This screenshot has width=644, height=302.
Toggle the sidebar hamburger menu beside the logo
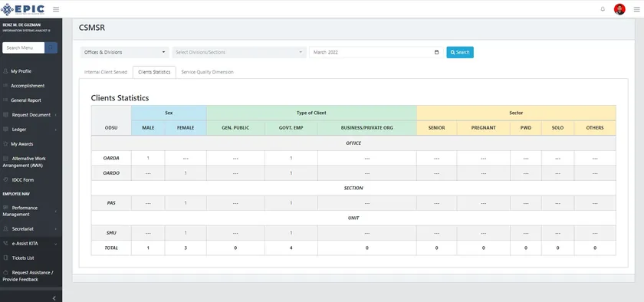click(56, 9)
